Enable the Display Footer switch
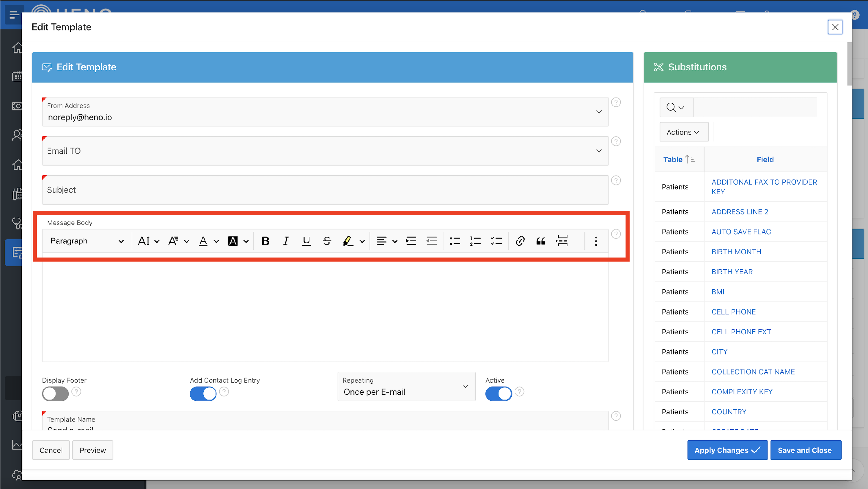868x489 pixels. tap(55, 393)
